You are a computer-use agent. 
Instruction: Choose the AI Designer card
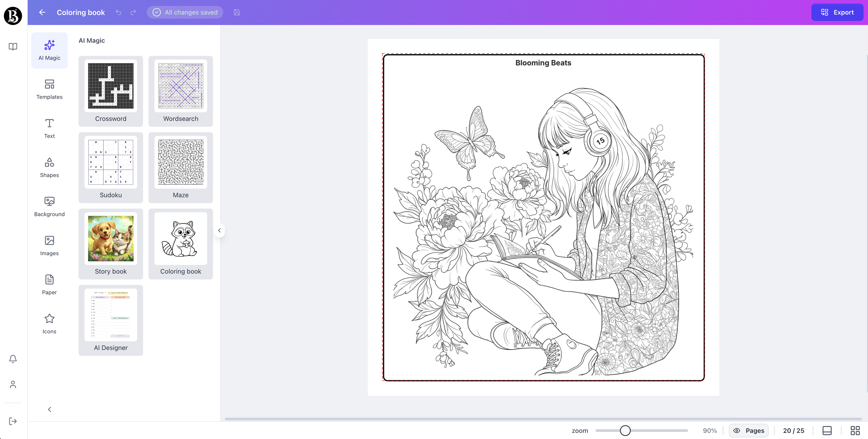point(111,320)
